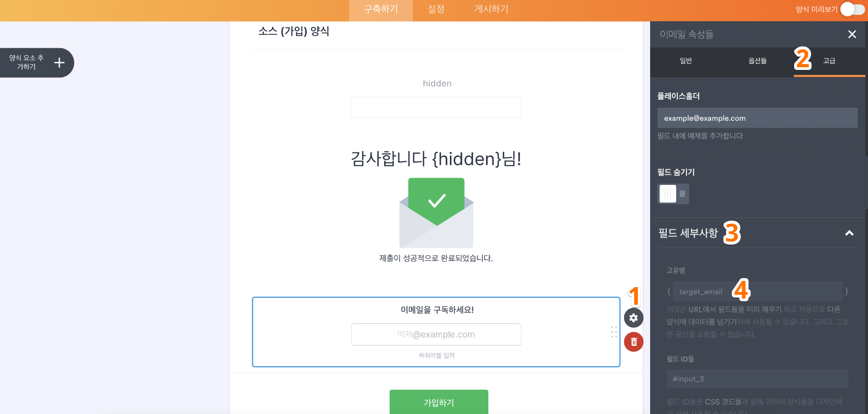The width and height of the screenshot is (868, 414).
Task: Select the 고급 tab
Action: tap(829, 61)
